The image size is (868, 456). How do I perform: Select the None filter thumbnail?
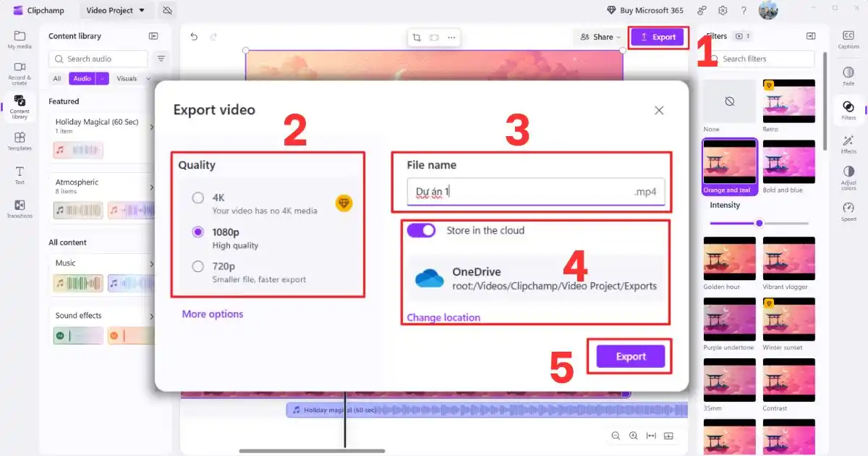coord(730,101)
